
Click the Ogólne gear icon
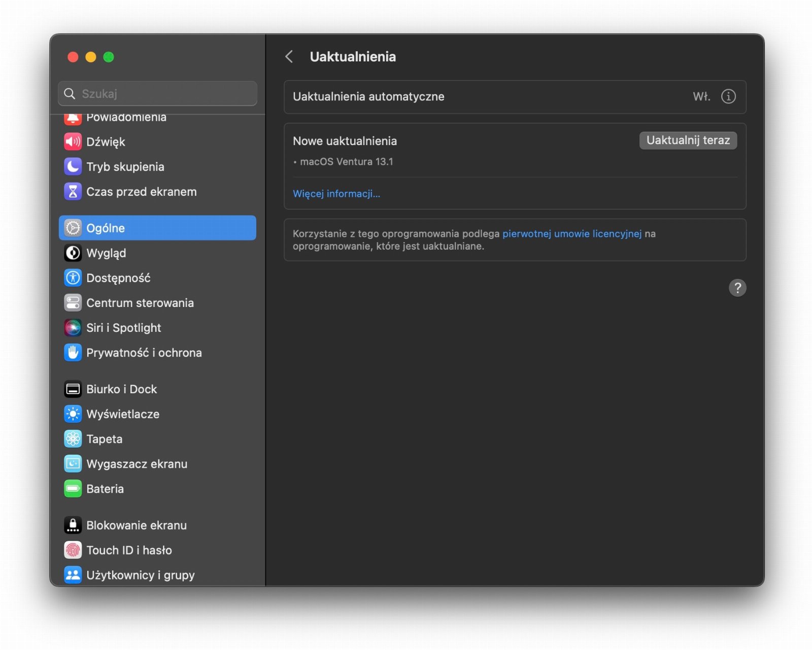click(x=73, y=228)
